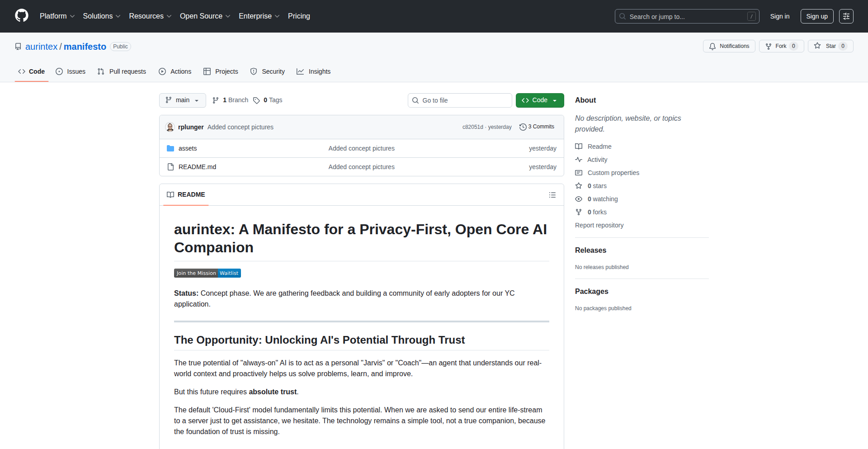
Task: Click the Join the Mission Waitlist badge
Action: tap(208, 273)
